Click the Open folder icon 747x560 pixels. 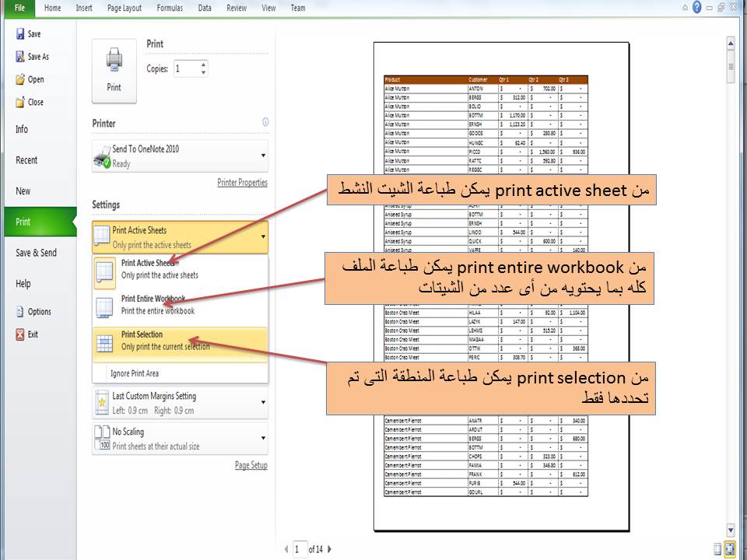point(20,79)
